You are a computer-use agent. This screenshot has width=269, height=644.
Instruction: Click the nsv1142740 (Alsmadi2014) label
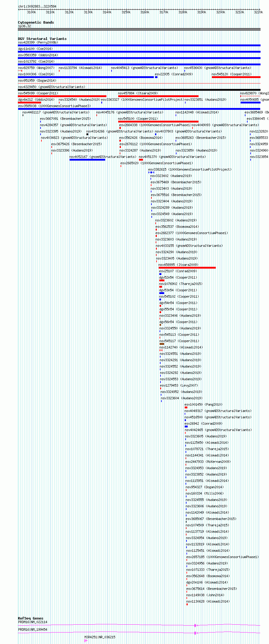pyautogui.click(x=181, y=348)
